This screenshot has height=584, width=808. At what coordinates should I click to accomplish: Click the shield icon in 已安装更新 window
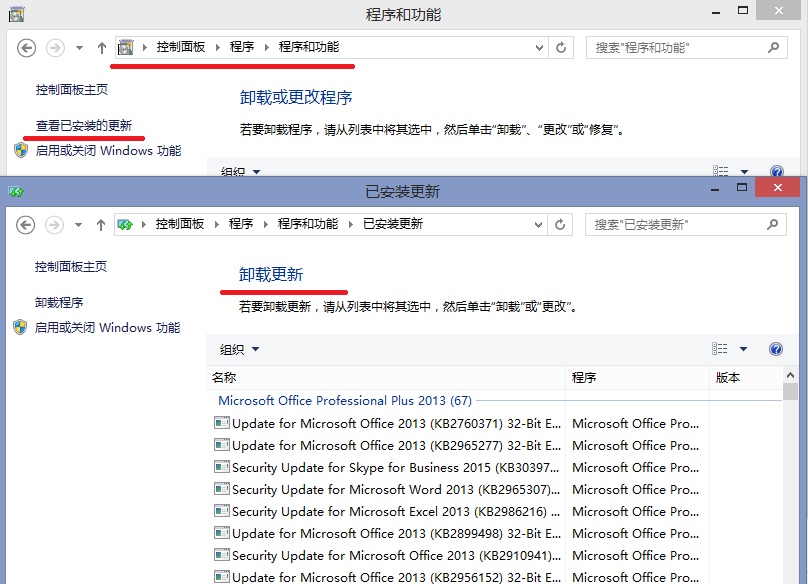point(20,327)
